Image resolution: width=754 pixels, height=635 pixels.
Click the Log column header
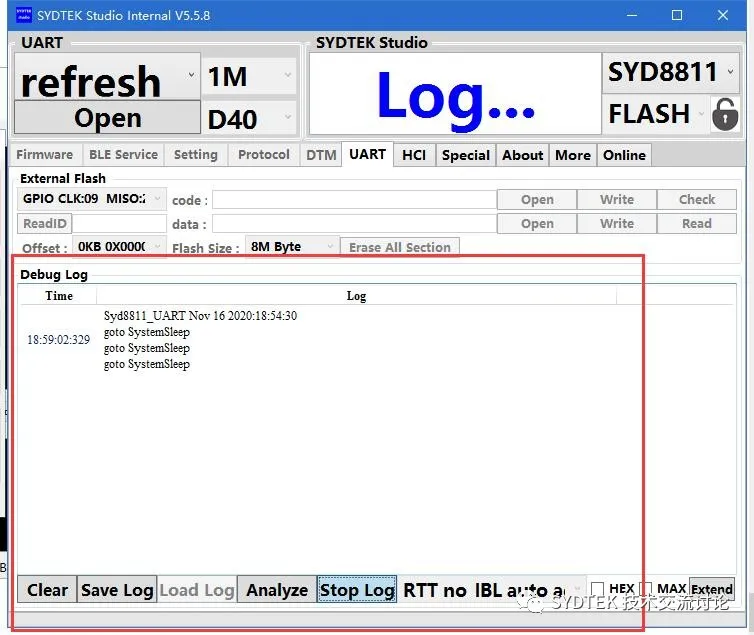[x=356, y=296]
